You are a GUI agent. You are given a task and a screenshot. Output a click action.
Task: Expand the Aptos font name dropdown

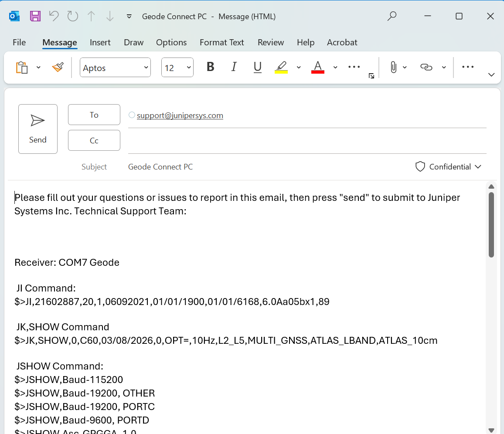(146, 68)
